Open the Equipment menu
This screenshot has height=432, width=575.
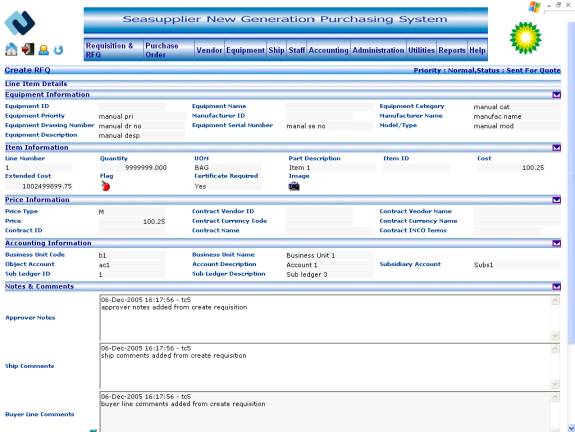[245, 50]
